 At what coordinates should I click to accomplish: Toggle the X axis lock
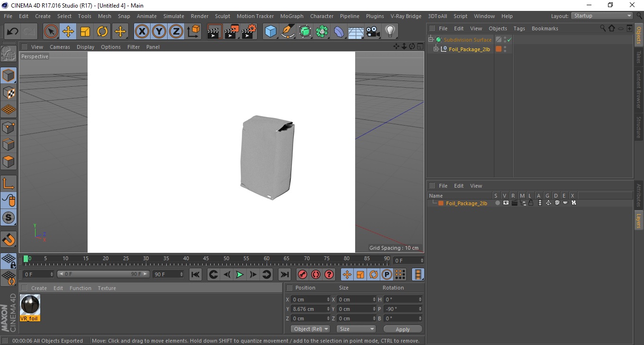click(142, 32)
